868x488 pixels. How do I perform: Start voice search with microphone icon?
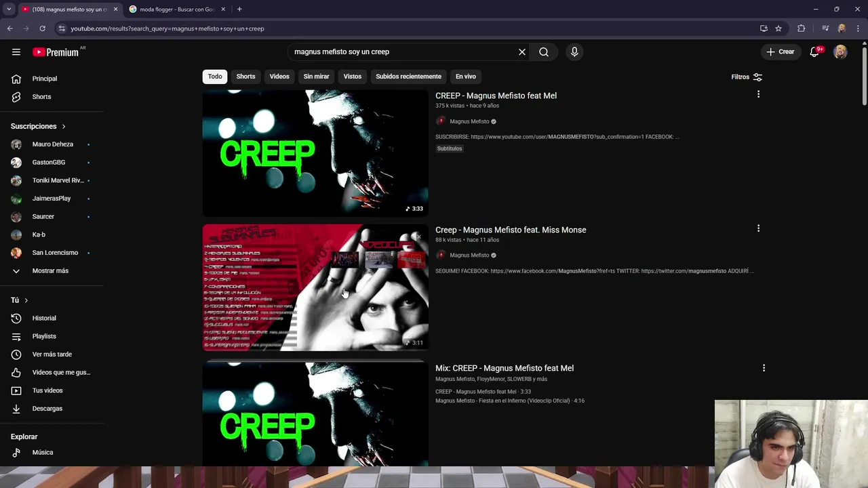point(574,52)
